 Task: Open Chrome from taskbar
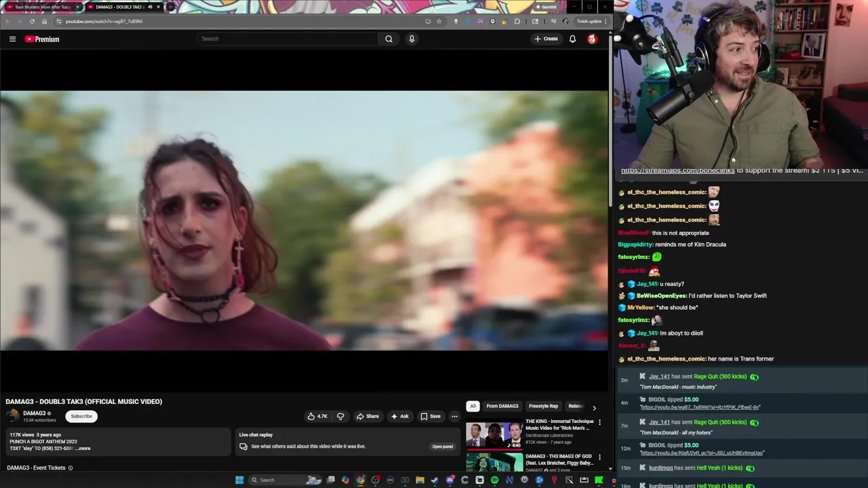[x=360, y=480]
